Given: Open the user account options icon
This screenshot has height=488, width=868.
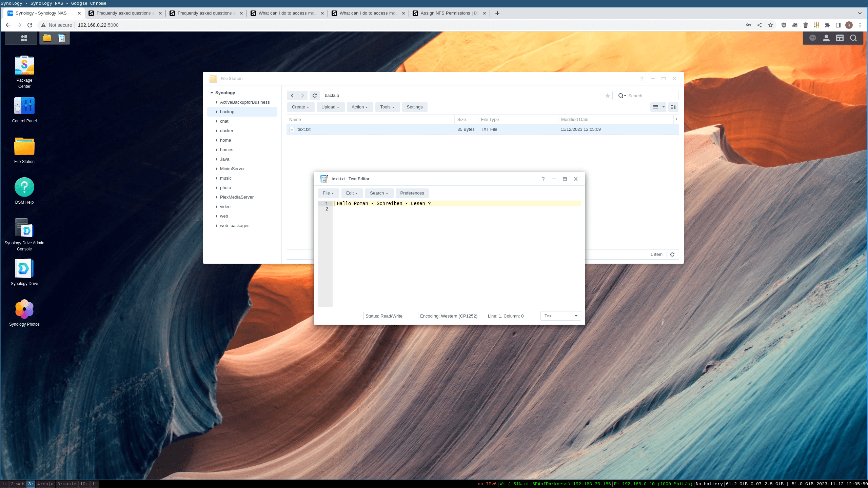Looking at the screenshot, I should [x=826, y=38].
